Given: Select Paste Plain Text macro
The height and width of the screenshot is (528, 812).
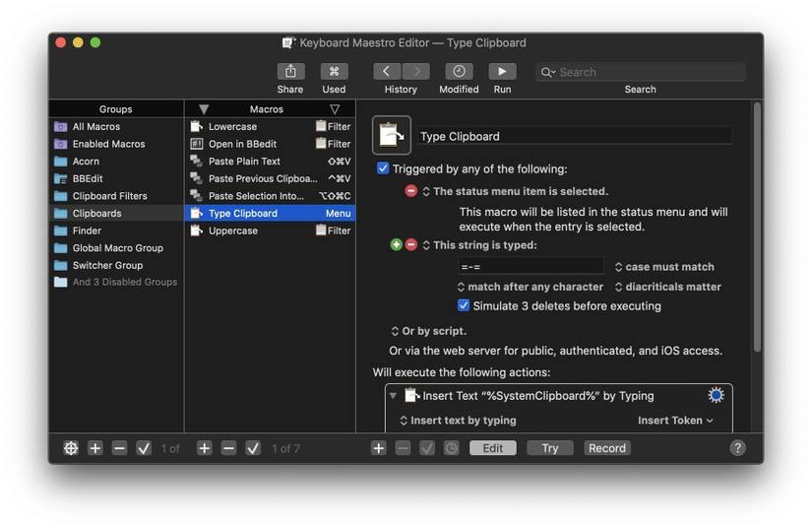Looking at the screenshot, I should pos(271,162).
